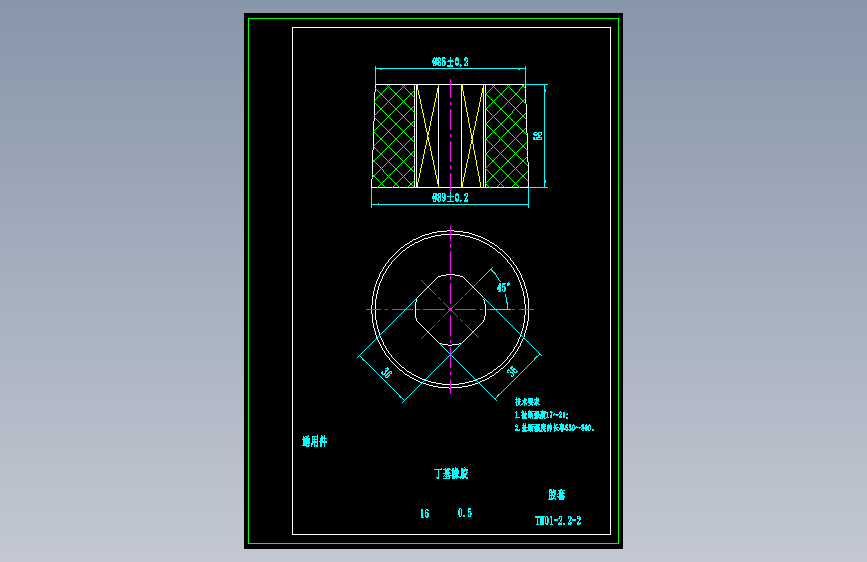Image resolution: width=867 pixels, height=562 pixels.
Task: Click the lower-right diagonal 36 dimension
Action: 513,371
